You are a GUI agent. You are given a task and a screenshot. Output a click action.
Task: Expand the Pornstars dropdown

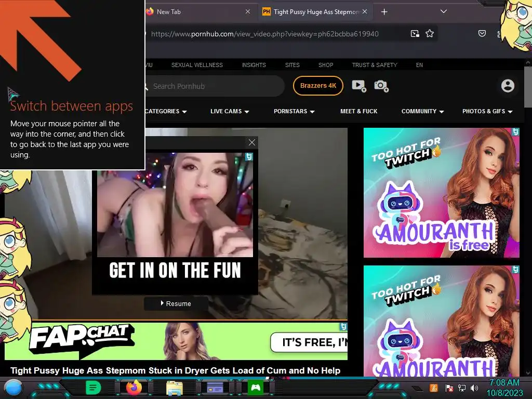pyautogui.click(x=294, y=111)
